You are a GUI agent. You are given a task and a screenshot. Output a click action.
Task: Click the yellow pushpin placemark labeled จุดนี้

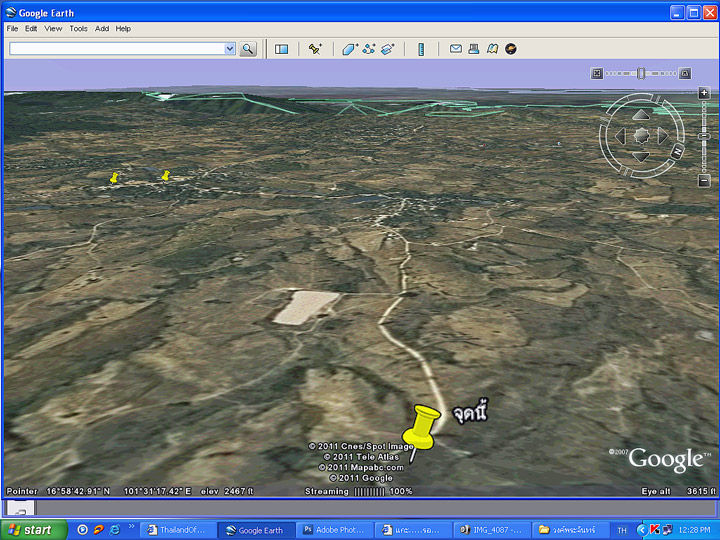click(x=426, y=424)
